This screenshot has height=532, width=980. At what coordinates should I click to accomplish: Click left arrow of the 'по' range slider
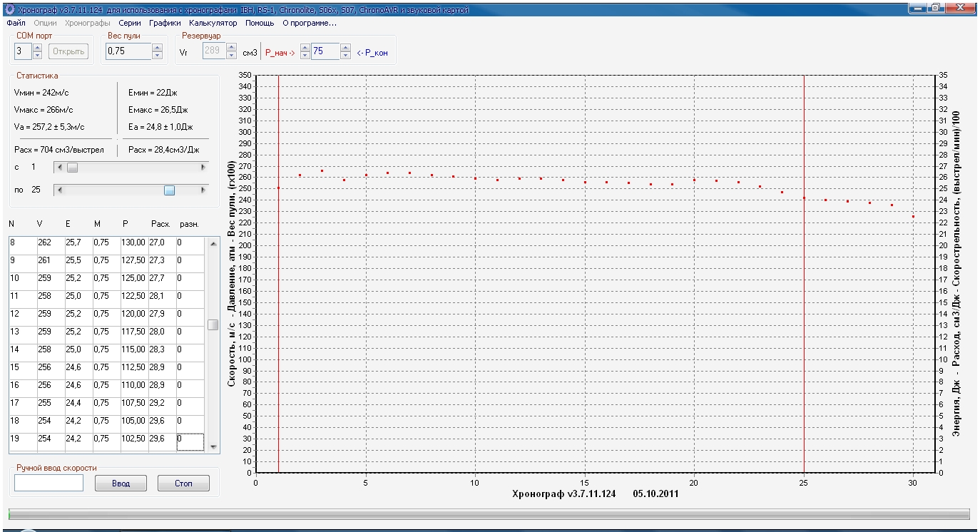(x=59, y=190)
